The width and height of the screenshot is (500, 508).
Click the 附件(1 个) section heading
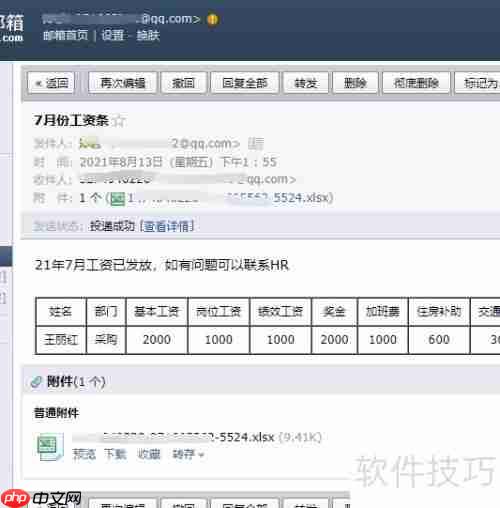pos(76,382)
